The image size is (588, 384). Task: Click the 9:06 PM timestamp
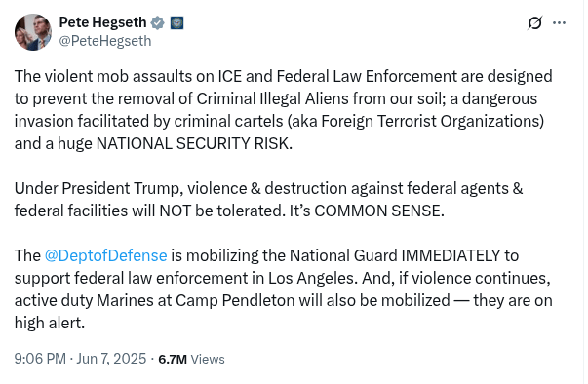(40, 359)
